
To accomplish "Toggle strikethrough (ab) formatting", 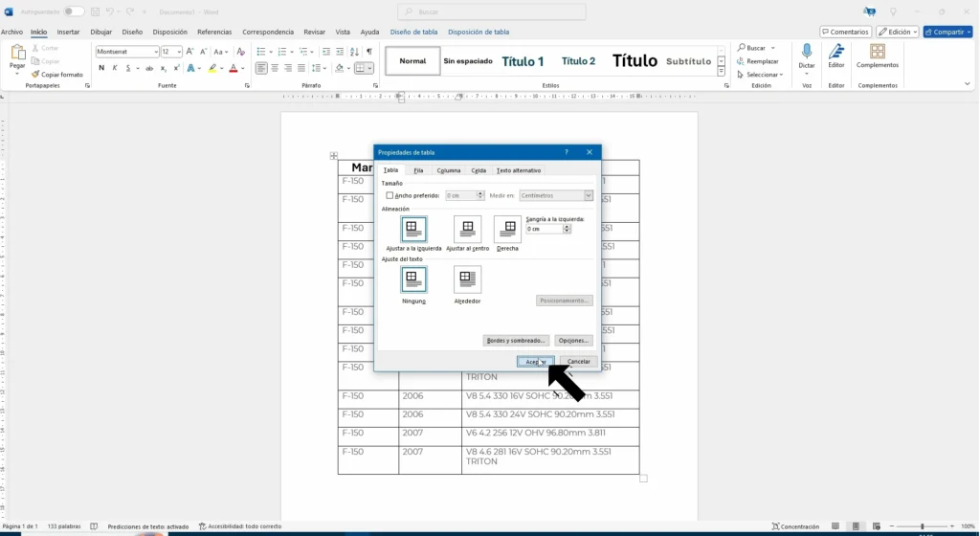I will point(149,68).
